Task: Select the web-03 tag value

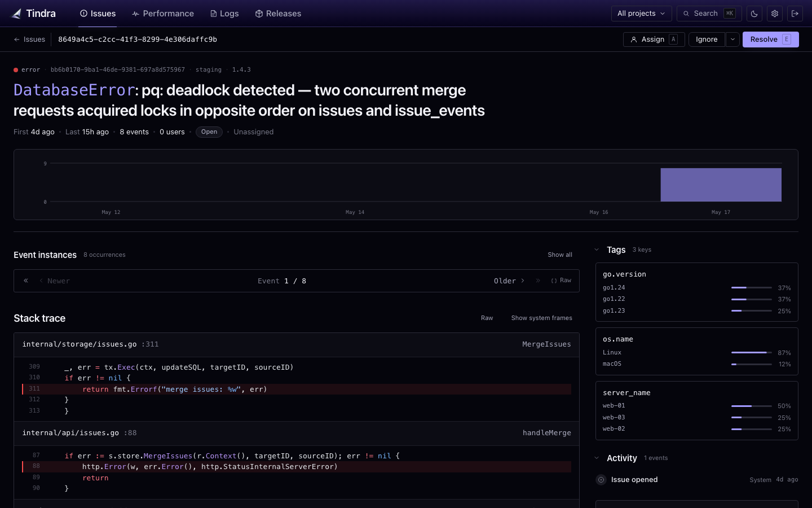Action: 614,418
